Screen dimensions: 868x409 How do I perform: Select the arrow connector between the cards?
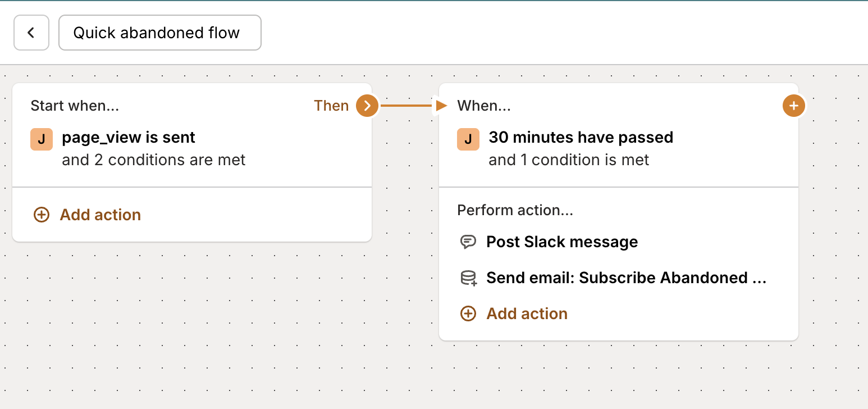click(410, 105)
